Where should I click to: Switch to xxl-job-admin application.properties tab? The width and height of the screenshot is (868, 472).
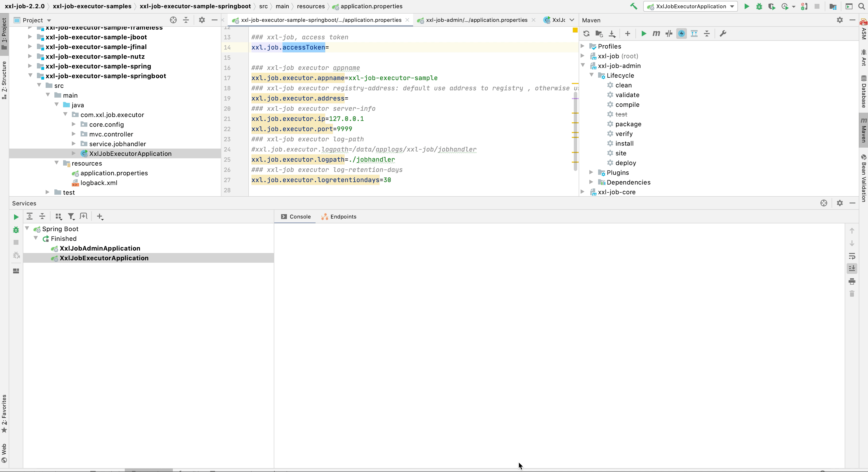pyautogui.click(x=476, y=20)
